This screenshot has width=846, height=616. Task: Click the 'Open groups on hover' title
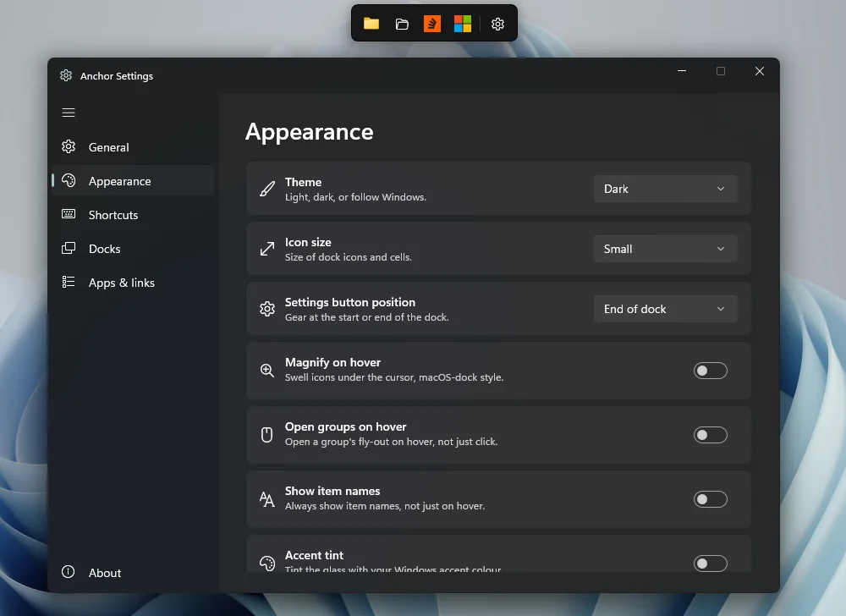[346, 426]
